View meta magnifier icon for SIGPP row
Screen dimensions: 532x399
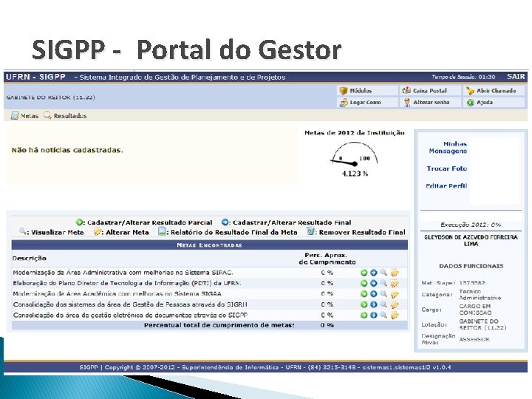tap(383, 316)
